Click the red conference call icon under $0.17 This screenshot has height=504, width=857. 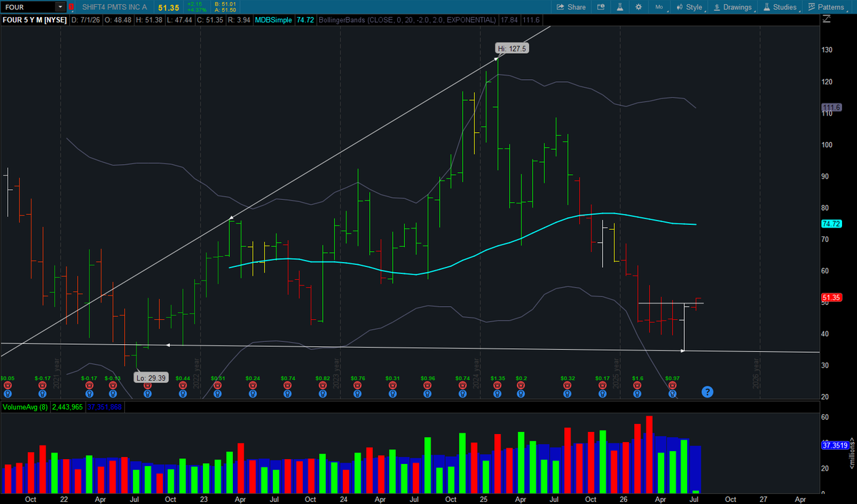click(x=603, y=385)
